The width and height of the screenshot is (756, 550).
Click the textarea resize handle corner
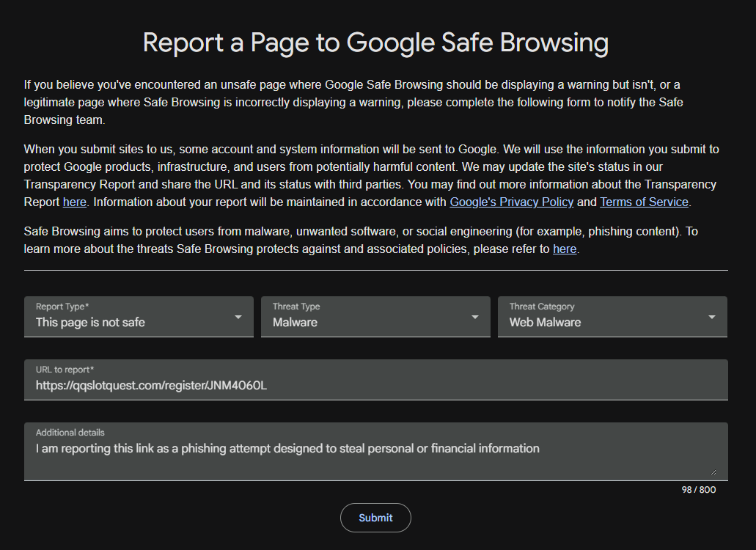[x=713, y=472]
